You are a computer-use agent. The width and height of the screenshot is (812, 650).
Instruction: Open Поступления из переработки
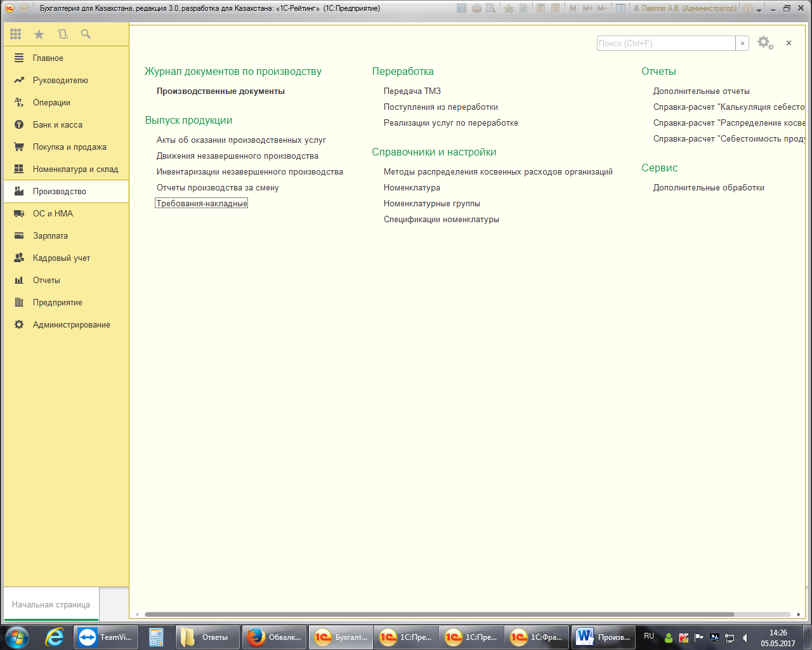pos(441,107)
